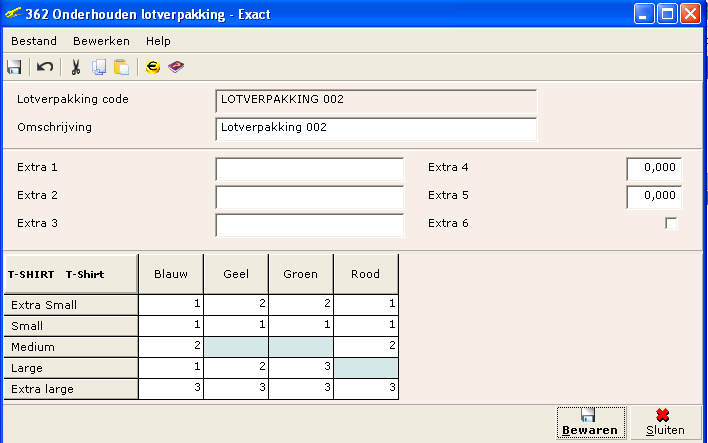Screen dimensions: 708x443
Task: Click the Extra 4 numeric field
Action: (x=654, y=168)
